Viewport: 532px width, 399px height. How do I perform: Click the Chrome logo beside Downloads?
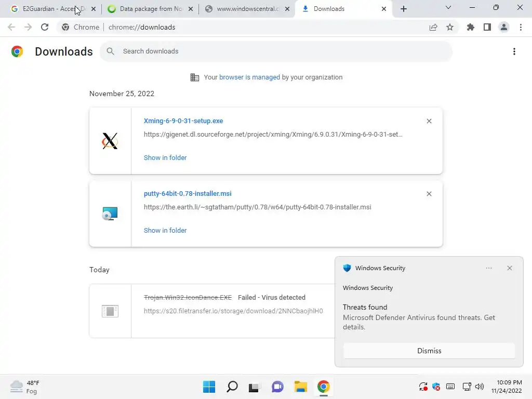17,51
